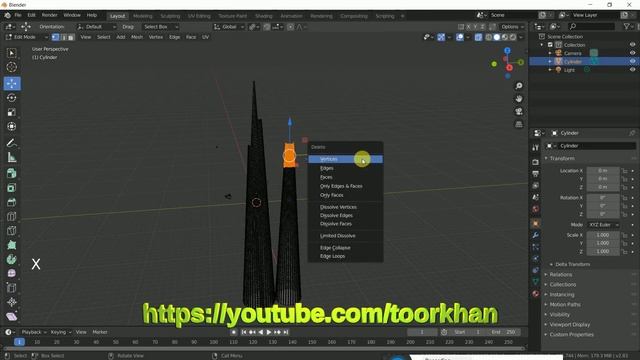Click the Scale X value slider
Screen dimensions: 640x360
(x=603, y=235)
